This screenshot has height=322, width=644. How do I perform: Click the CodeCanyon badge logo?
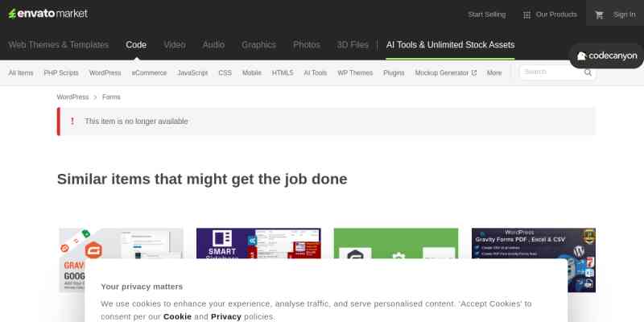(608, 56)
